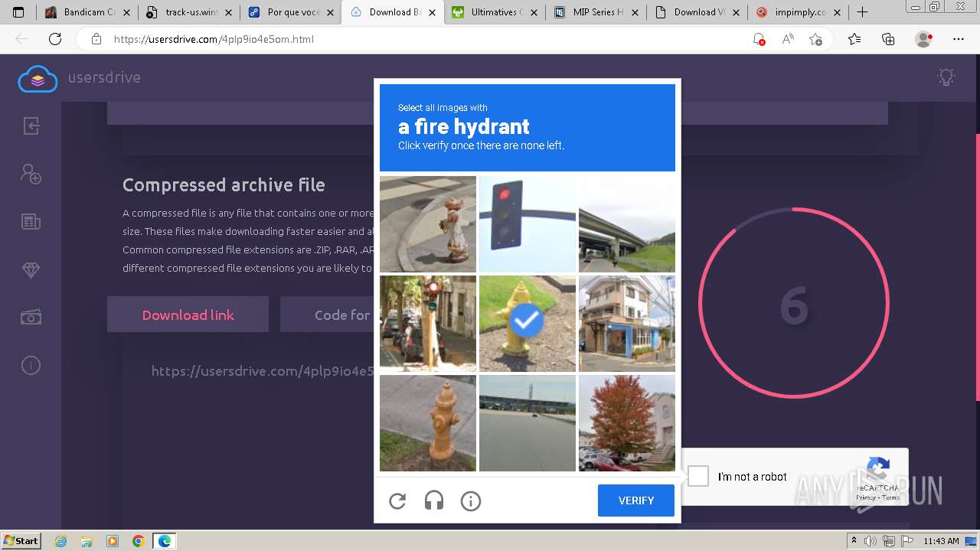Select the traffic light against sky tile

[x=528, y=224]
